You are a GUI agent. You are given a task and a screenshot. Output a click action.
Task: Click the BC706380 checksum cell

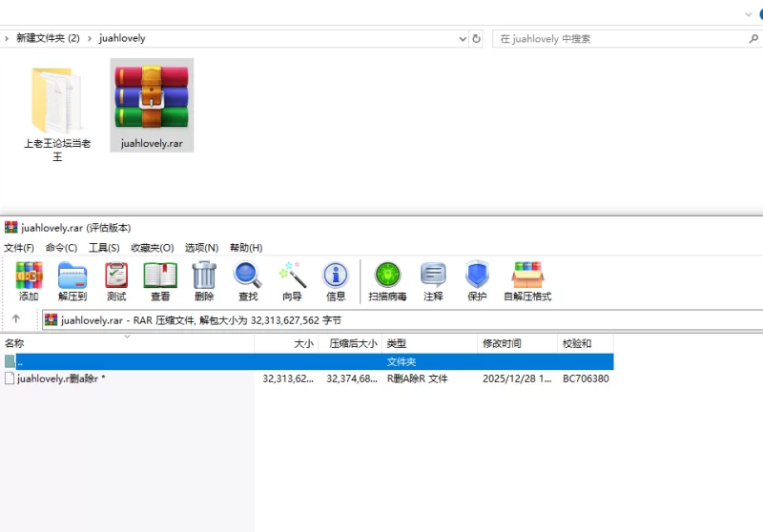pyautogui.click(x=586, y=379)
